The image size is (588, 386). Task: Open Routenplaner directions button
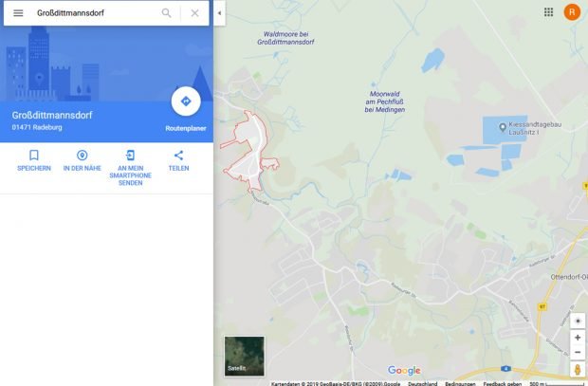click(x=186, y=101)
